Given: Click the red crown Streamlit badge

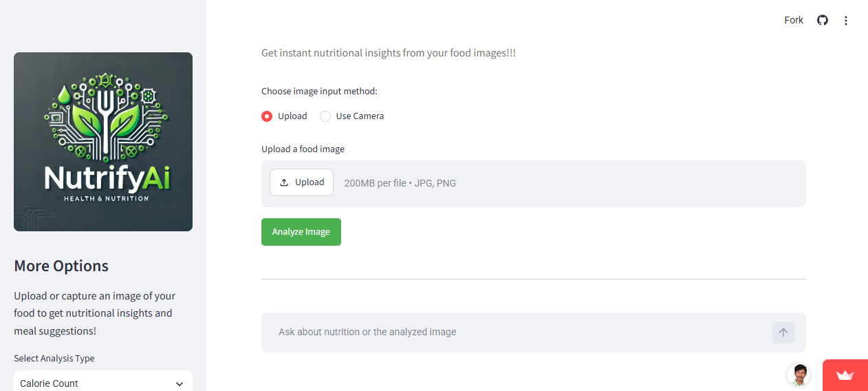Looking at the screenshot, I should pyautogui.click(x=845, y=375).
